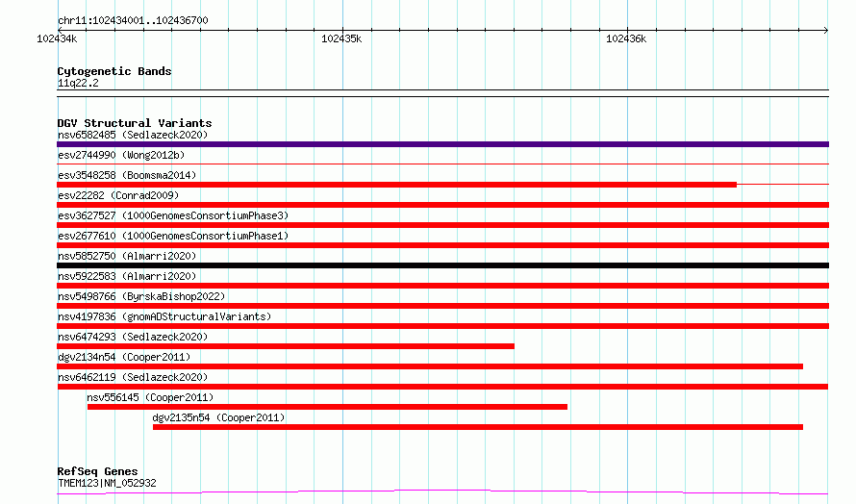Click the DGV Structural Variants track title
The image size is (856, 504).
pyautogui.click(x=135, y=123)
